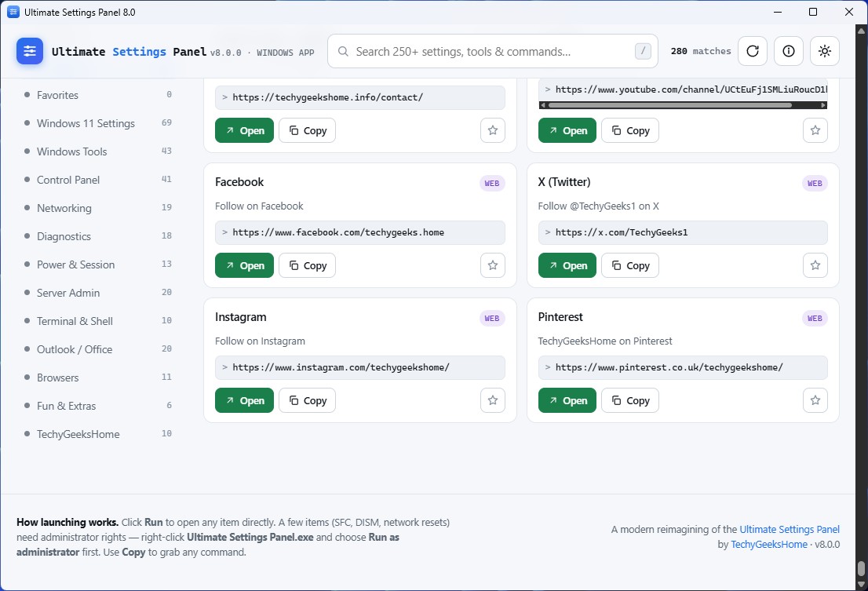Minimize the Ultimate Settings Panel window

pos(777,12)
